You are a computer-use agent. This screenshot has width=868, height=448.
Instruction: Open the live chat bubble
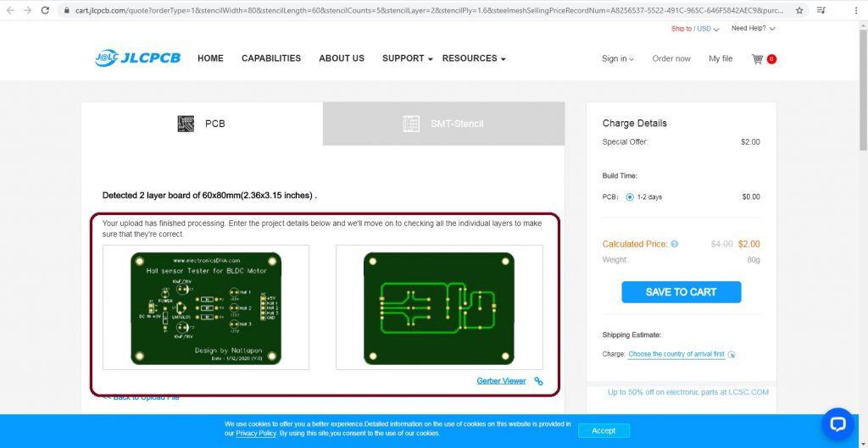pos(838,424)
